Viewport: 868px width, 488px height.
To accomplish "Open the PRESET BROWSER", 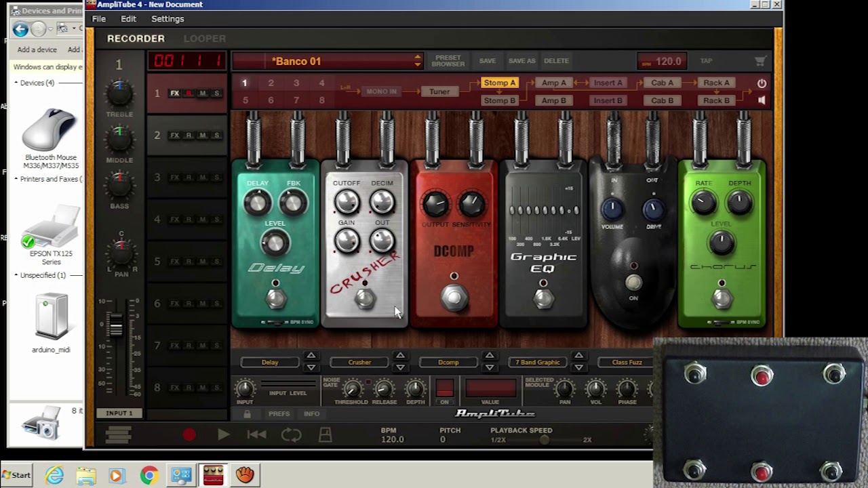I will coord(448,61).
